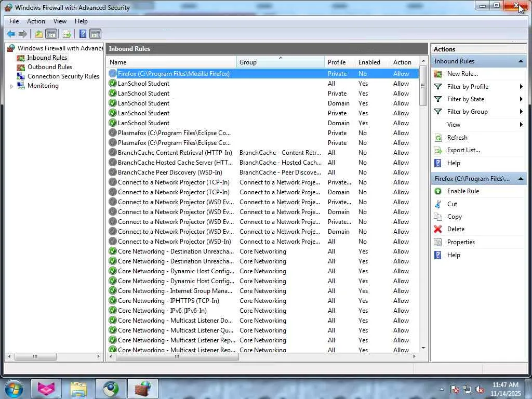Open the Filter by Profile submenu arrow
The image size is (532, 399).
521,87
